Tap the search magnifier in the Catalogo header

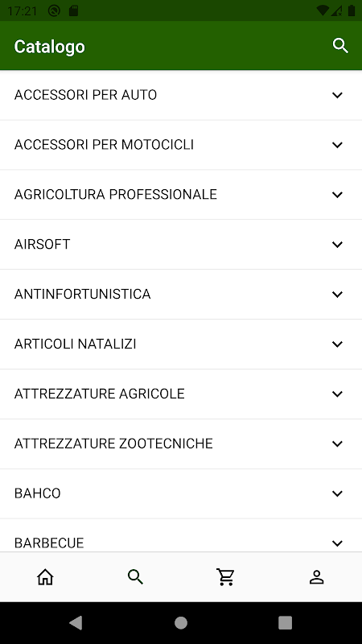click(x=340, y=46)
